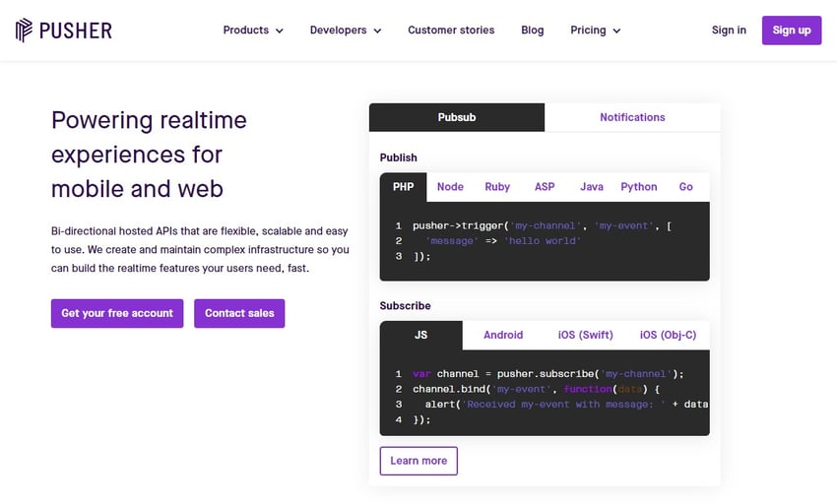
Task: Click the channel.bind code line
Action: 536,389
